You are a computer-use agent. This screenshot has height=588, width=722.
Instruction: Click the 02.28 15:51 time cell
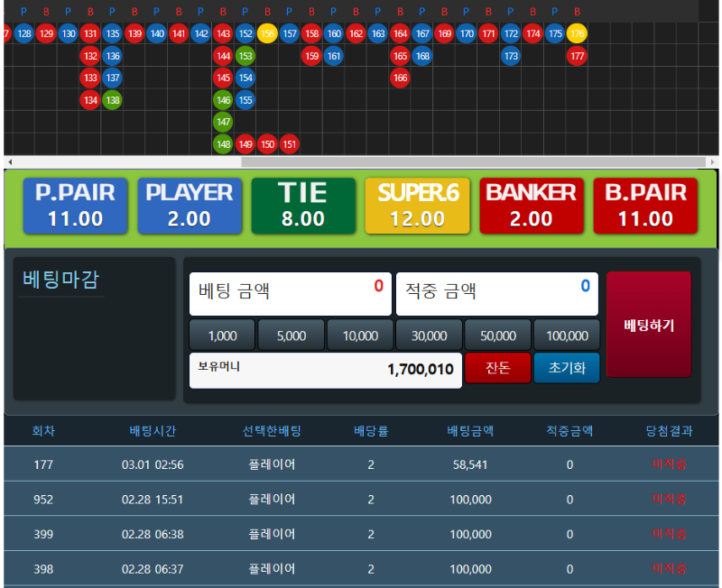point(153,500)
